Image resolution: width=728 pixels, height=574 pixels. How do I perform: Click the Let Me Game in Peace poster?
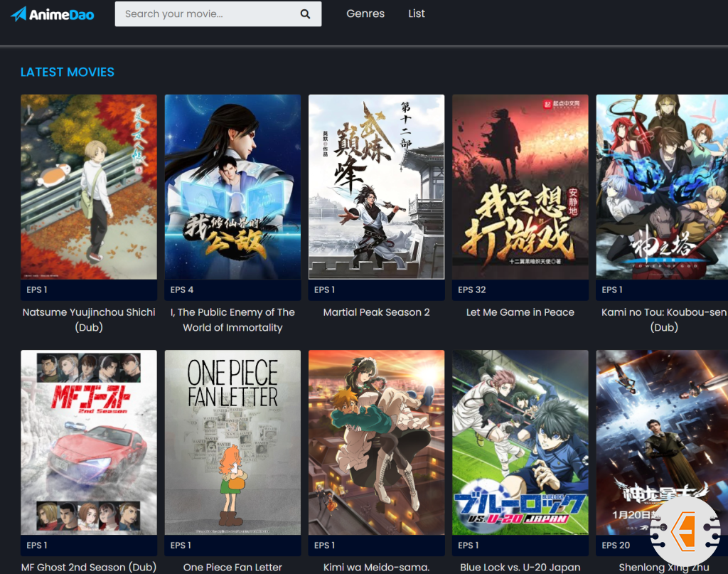[520, 187]
